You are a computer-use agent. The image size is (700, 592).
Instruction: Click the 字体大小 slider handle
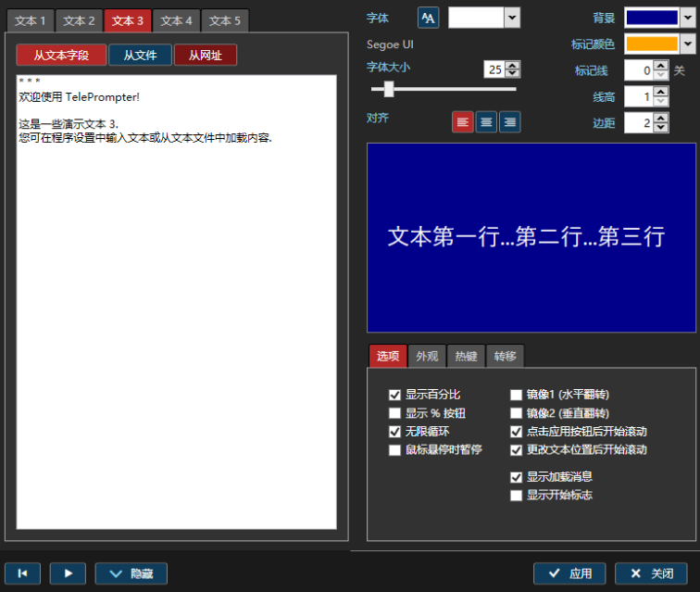tap(389, 89)
